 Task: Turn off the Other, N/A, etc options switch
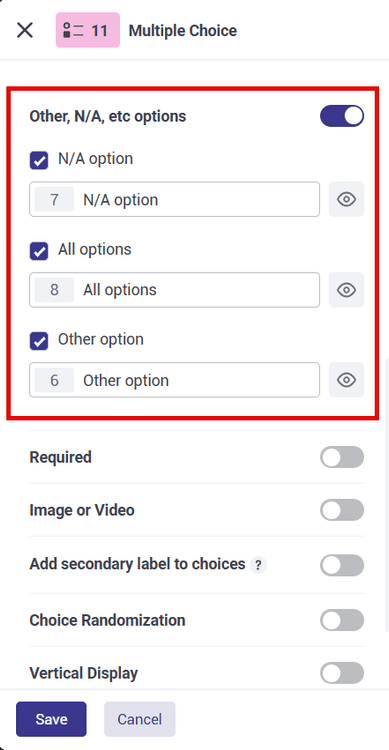342,116
